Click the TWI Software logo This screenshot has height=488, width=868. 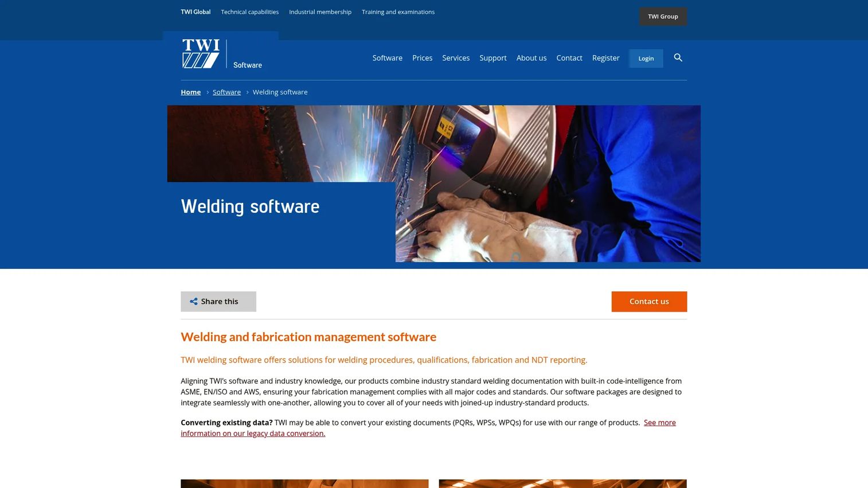pyautogui.click(x=222, y=54)
